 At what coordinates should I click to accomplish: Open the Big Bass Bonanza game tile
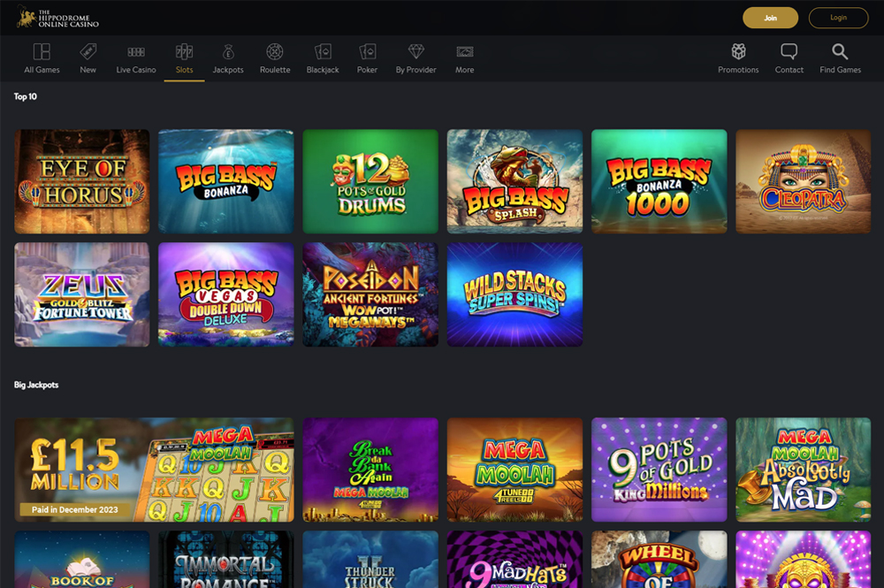(226, 181)
